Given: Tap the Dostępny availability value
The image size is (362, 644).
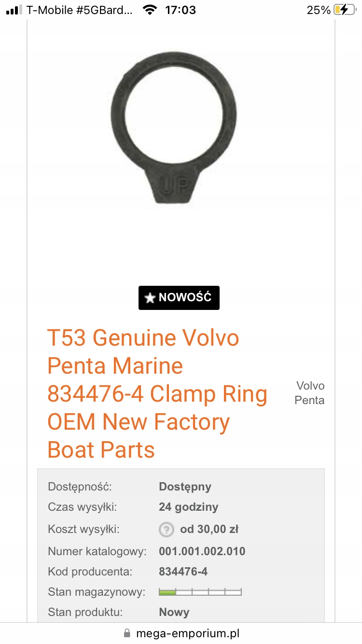Looking at the screenshot, I should click(185, 486).
